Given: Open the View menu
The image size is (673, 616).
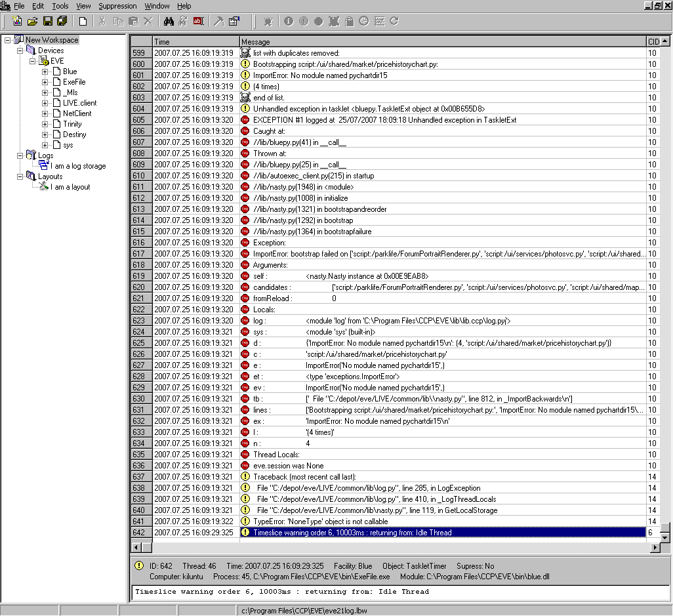Looking at the screenshot, I should click(x=83, y=6).
